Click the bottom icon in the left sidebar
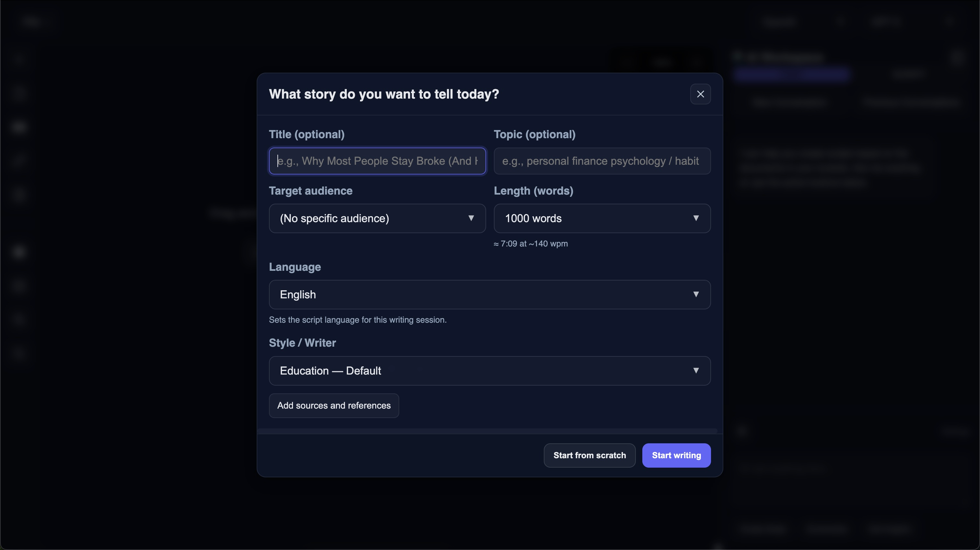The image size is (980, 550). [19, 353]
